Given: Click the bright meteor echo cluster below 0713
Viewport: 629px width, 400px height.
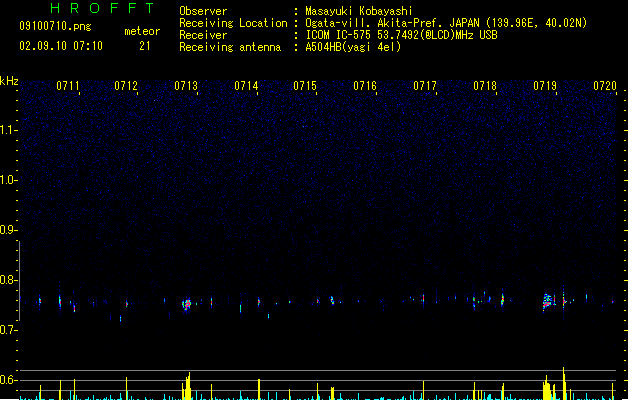Looking at the screenshot, I should pyautogui.click(x=187, y=305).
